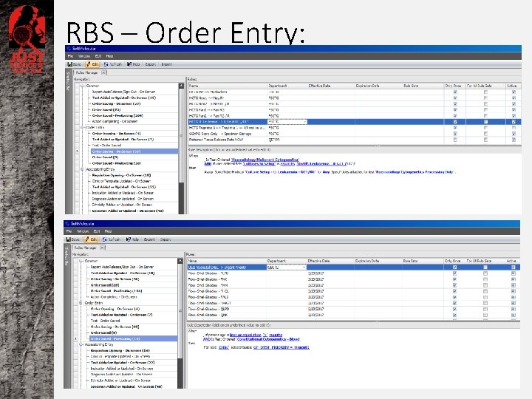Select 'Report AutoRelease/Sign Out - On Server' in upper tree
Viewport: 532px width, 399px height.
click(x=123, y=92)
